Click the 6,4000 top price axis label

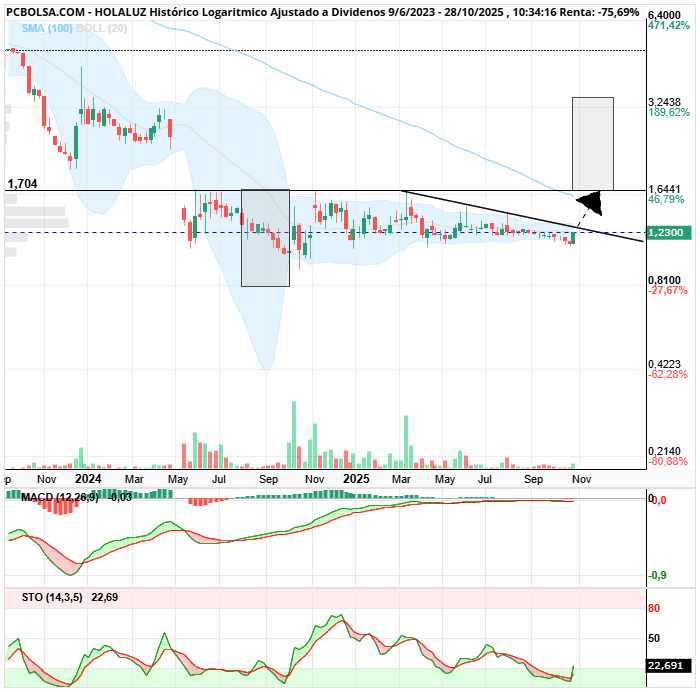click(x=665, y=17)
